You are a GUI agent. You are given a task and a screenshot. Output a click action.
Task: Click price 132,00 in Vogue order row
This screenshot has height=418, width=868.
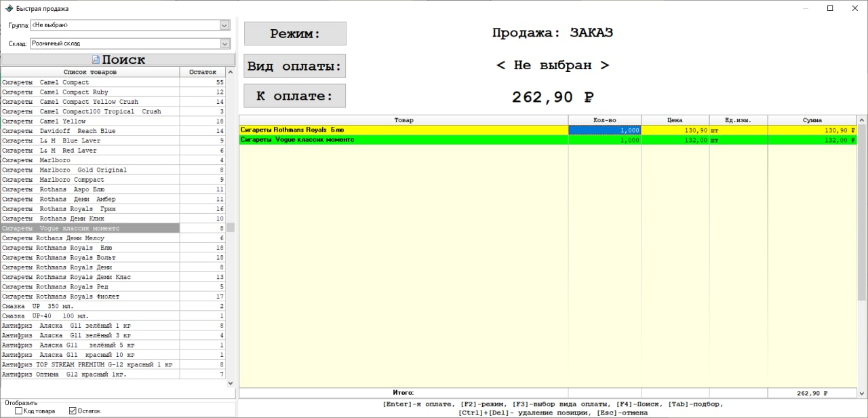(x=675, y=140)
